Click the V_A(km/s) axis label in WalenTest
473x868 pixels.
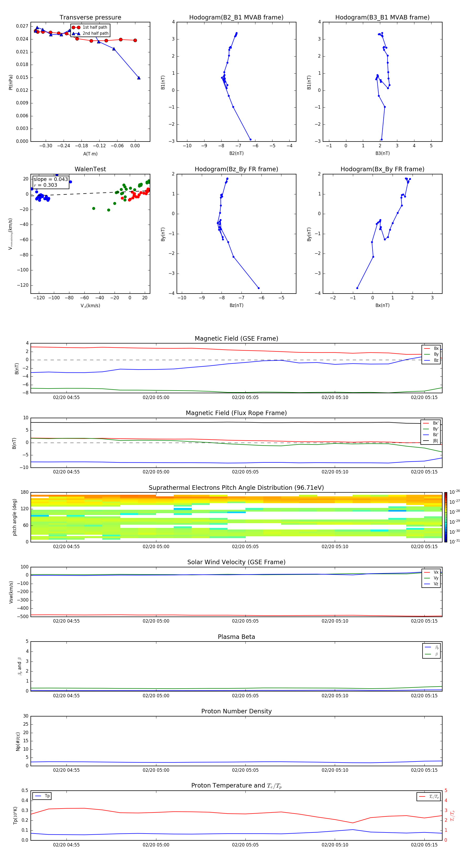[x=90, y=306]
